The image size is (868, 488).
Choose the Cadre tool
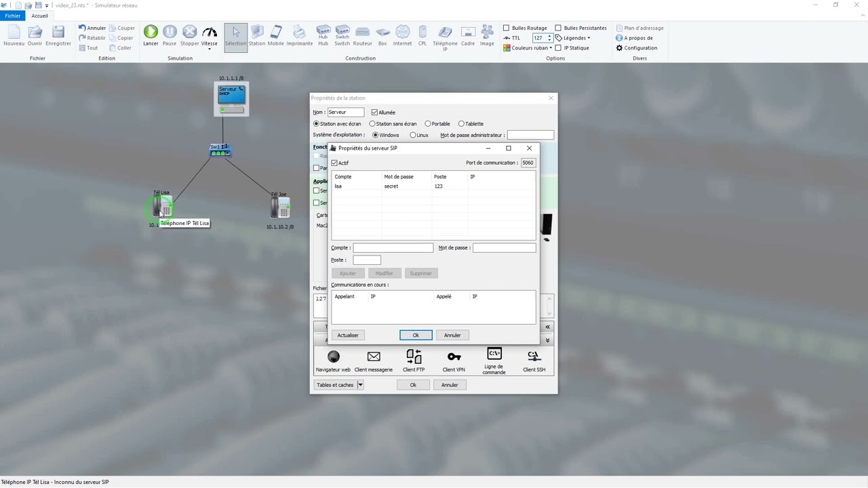(x=468, y=32)
